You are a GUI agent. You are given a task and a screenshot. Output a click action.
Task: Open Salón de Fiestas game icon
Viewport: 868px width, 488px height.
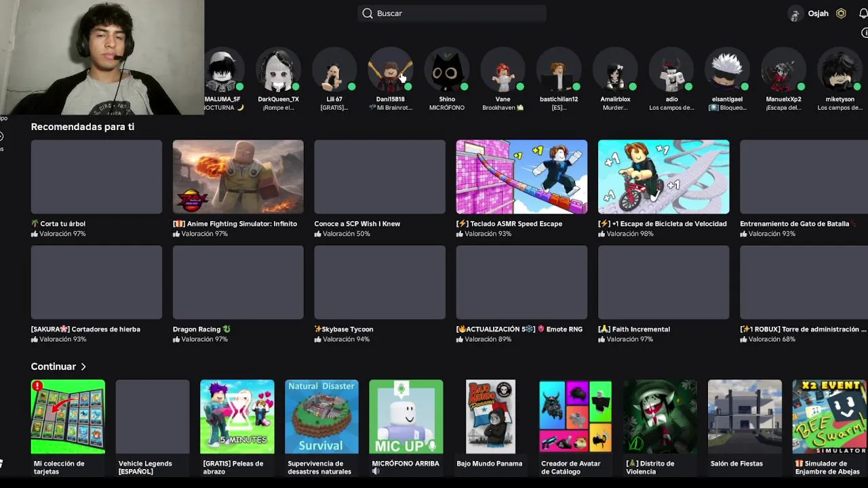coord(745,416)
